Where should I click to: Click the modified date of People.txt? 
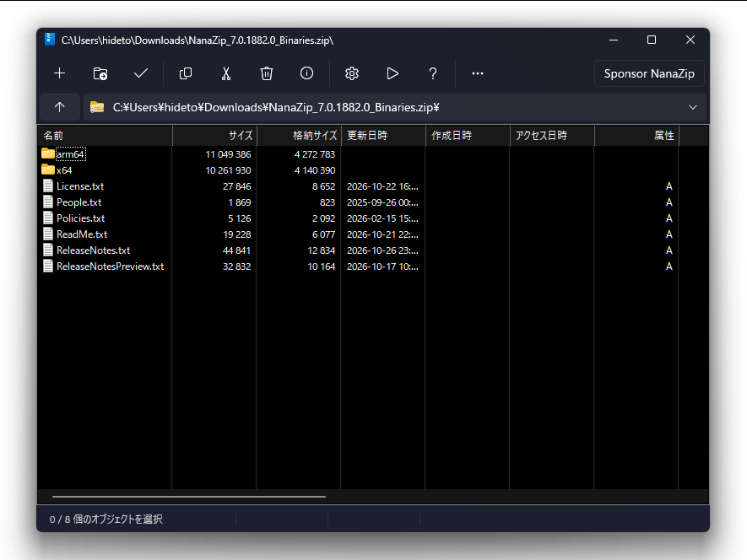pyautogui.click(x=382, y=202)
